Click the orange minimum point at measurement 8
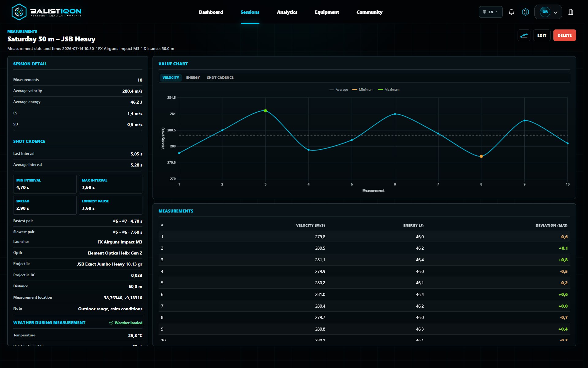This screenshot has height=368, width=588. click(x=481, y=156)
